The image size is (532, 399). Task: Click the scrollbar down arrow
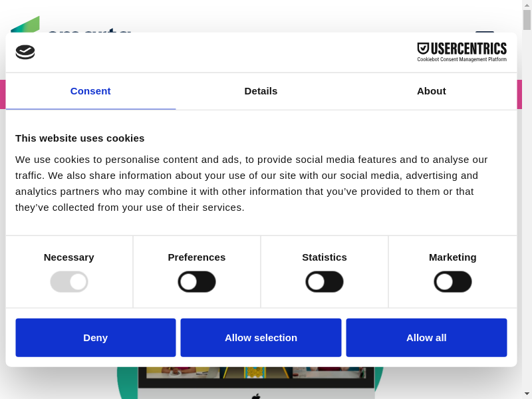pyautogui.click(x=527, y=394)
